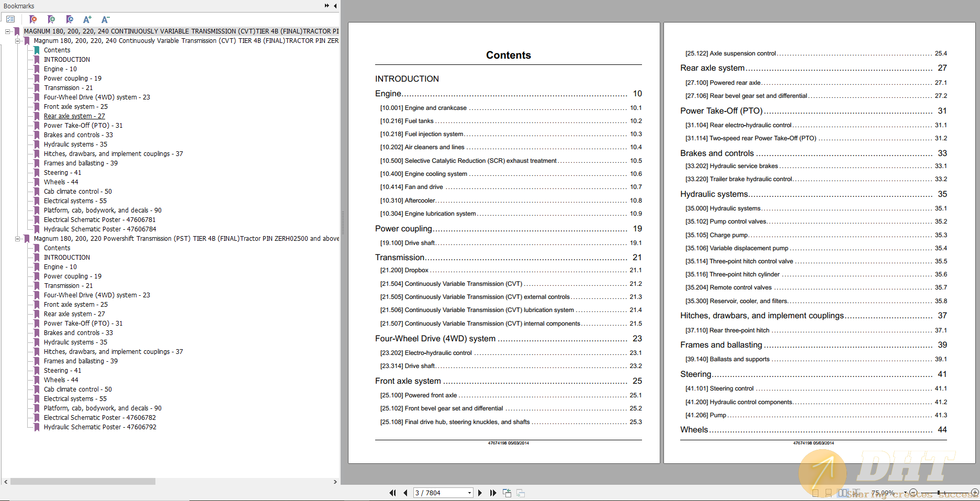This screenshot has height=501, width=980.
Task: Open the bookmark options menu
Action: tap(10, 19)
